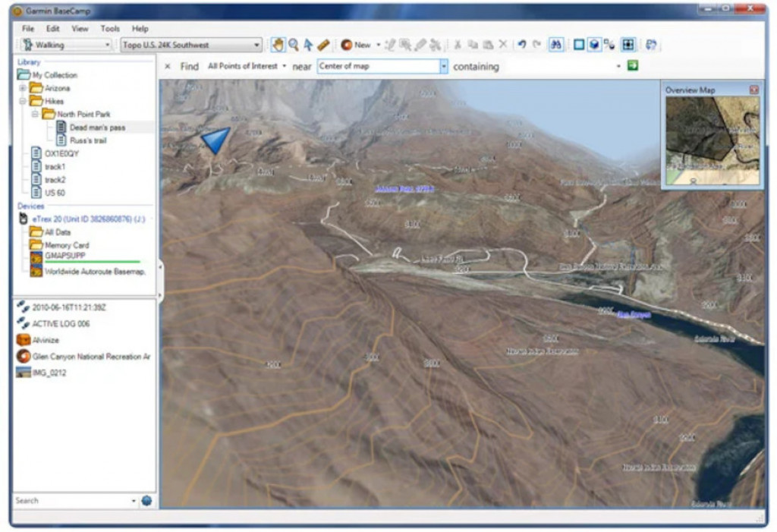Click the blue position arrow on map
Screen dimensions: 777x532
216,140
